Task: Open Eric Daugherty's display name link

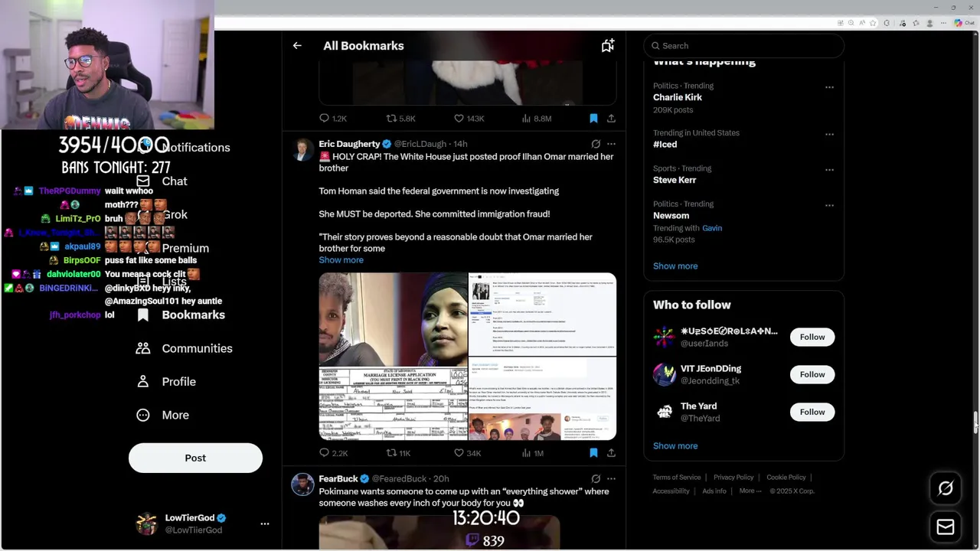Action: pos(349,144)
